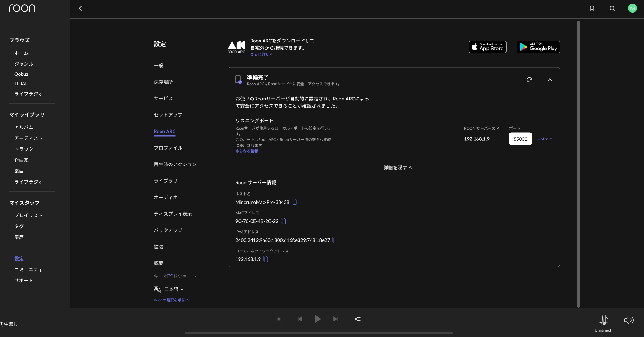Click the Roon ARC logo
The height and width of the screenshot is (337, 644).
click(236, 47)
